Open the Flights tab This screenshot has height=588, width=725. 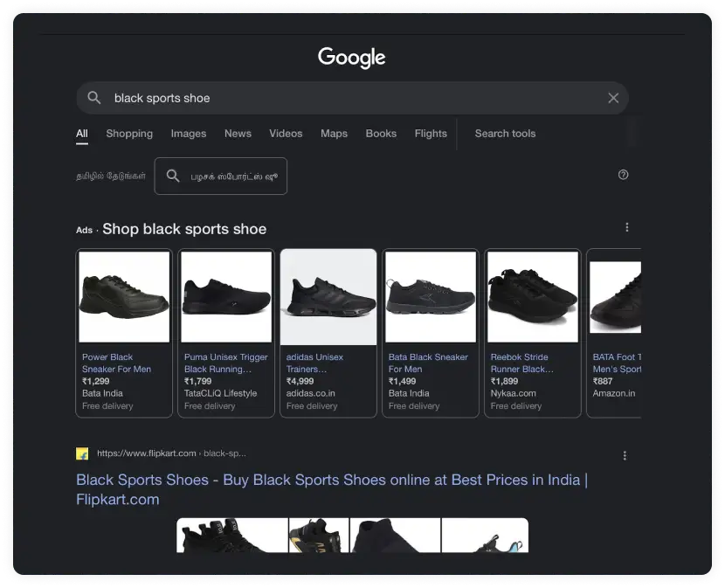(x=431, y=134)
